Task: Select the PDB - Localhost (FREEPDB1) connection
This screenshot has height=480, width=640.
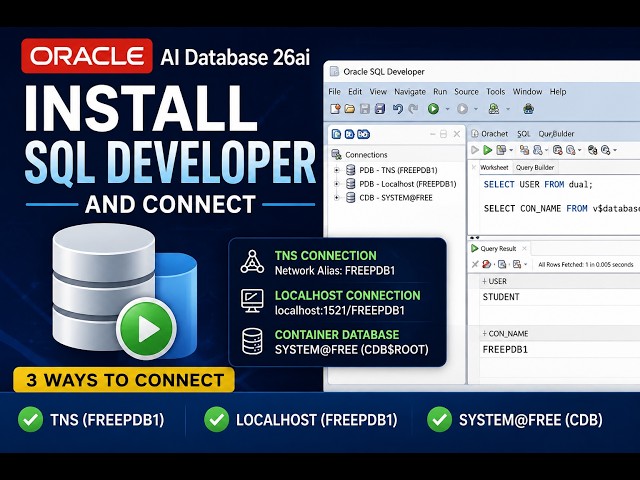Action: (407, 184)
